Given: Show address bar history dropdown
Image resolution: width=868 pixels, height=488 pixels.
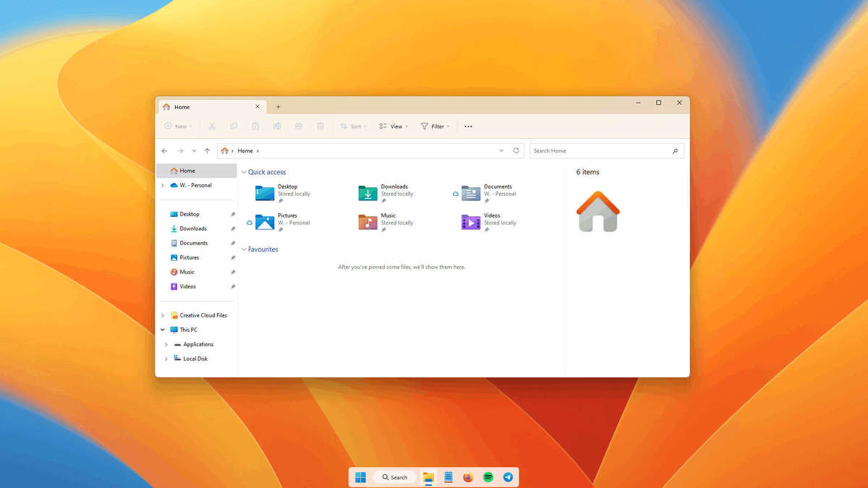Looking at the screenshot, I should [501, 151].
